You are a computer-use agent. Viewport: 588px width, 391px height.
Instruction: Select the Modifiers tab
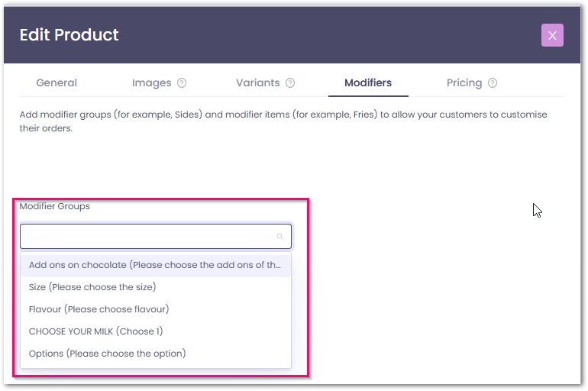[368, 82]
